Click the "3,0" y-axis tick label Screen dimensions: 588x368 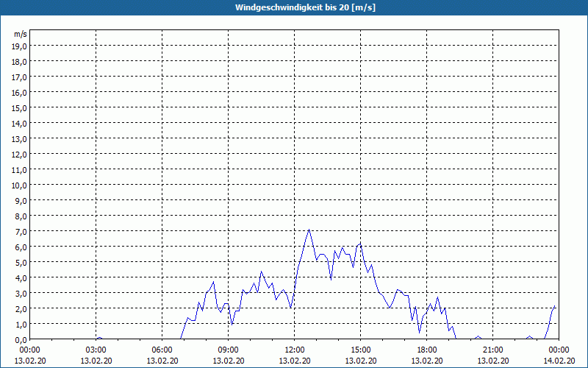pyautogui.click(x=21, y=293)
